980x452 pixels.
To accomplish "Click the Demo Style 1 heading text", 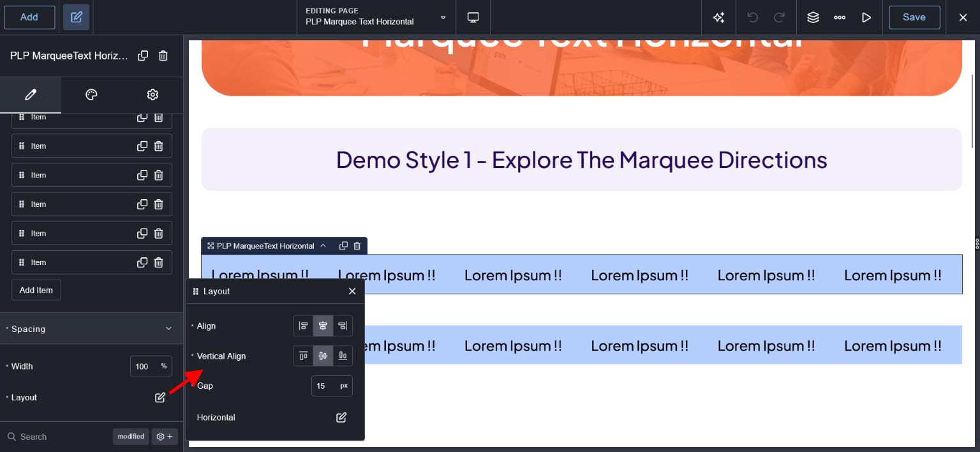I will [581, 159].
